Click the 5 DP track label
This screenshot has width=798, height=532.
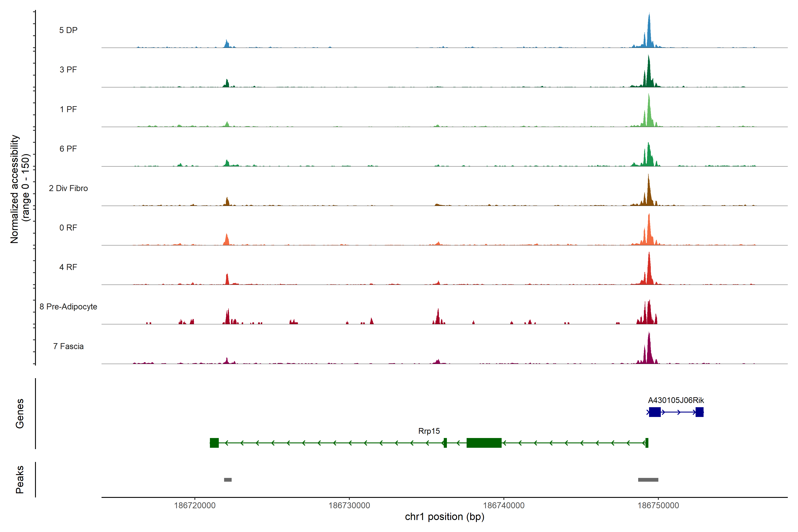point(68,30)
